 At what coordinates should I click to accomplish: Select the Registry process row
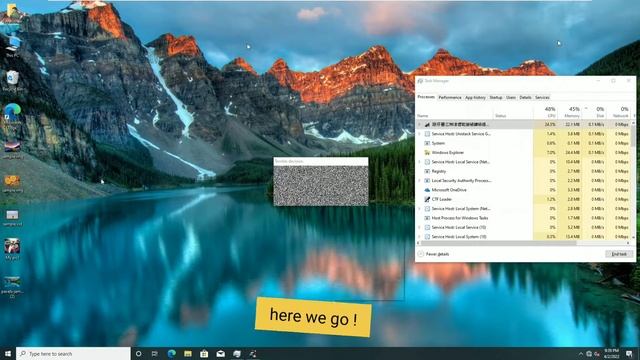tap(523, 171)
